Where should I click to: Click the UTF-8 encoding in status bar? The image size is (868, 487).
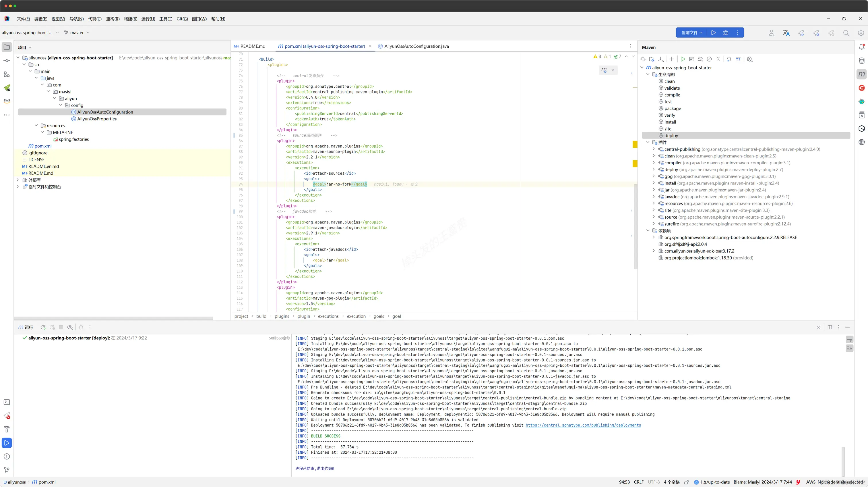pyautogui.click(x=654, y=482)
